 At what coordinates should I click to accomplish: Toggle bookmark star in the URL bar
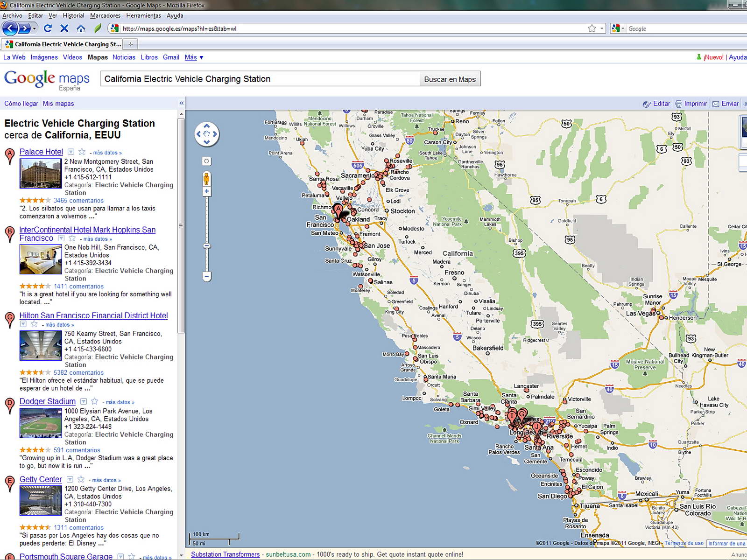pos(592,28)
